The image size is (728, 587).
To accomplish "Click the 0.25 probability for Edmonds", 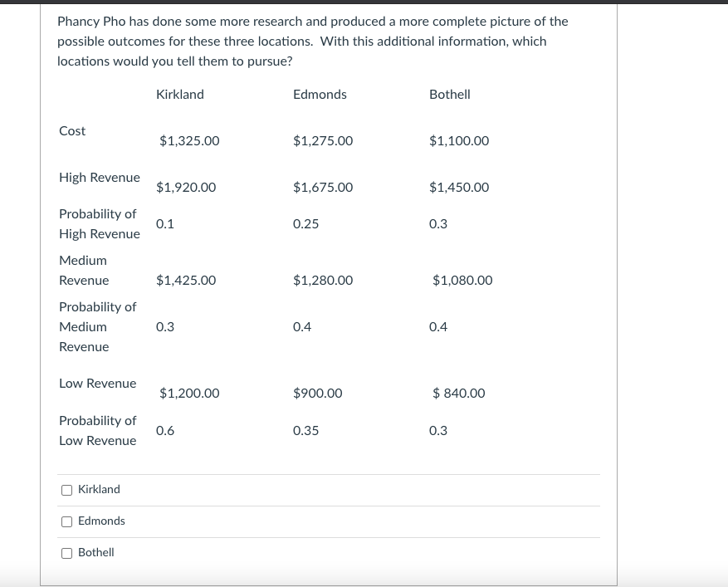I will coord(305,223).
